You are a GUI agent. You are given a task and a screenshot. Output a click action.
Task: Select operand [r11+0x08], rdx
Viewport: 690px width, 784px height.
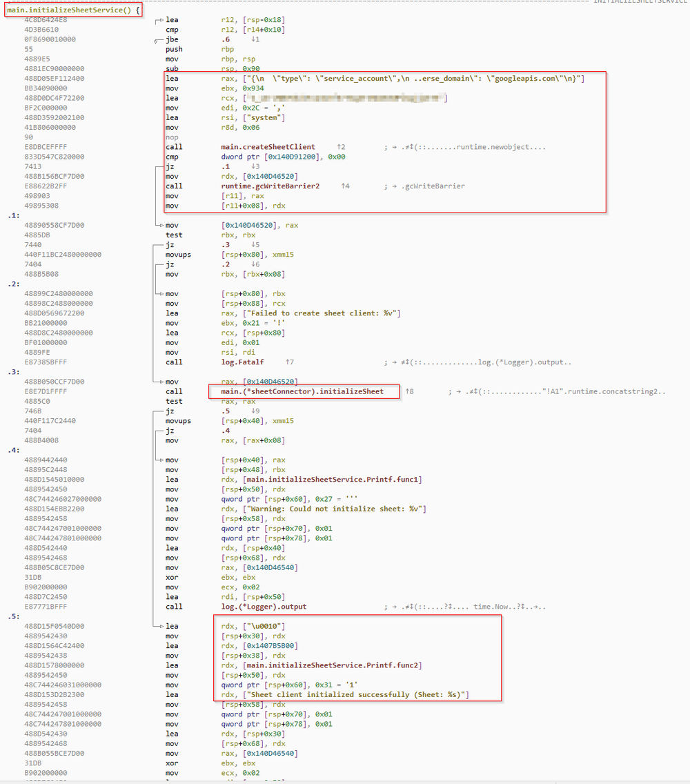click(253, 206)
